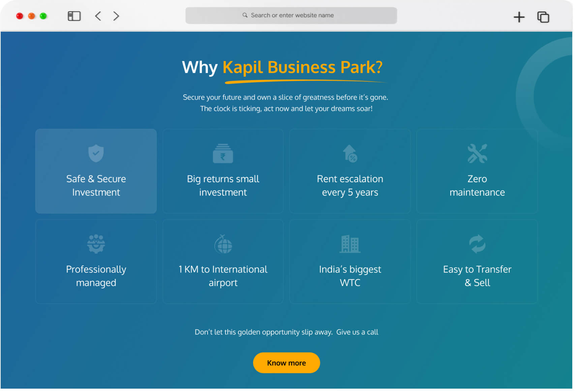
Task: Open the Safe & Secure Investment card
Action: click(x=96, y=171)
